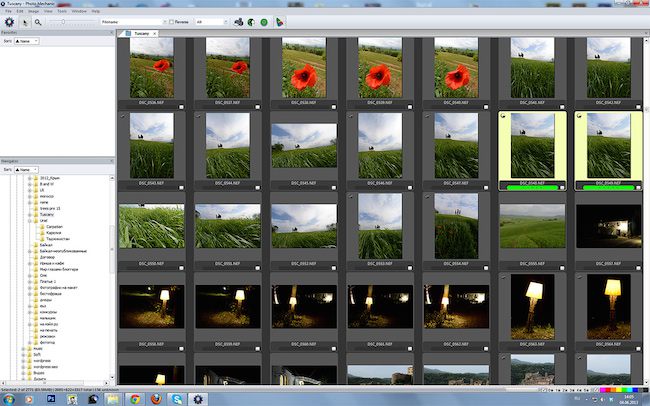The width and height of the screenshot is (650, 406).
Task: Expand the B and W folder
Action: point(30,184)
